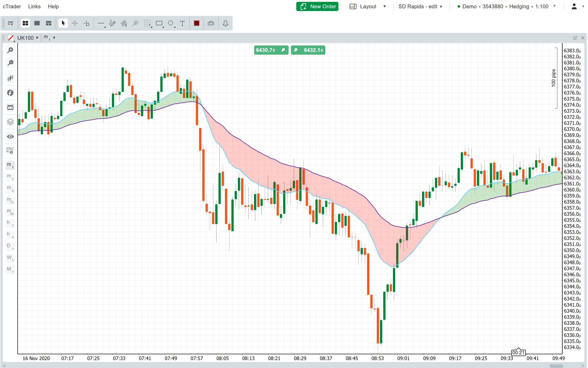Select the Fibonacci retracement tool

pos(147,23)
